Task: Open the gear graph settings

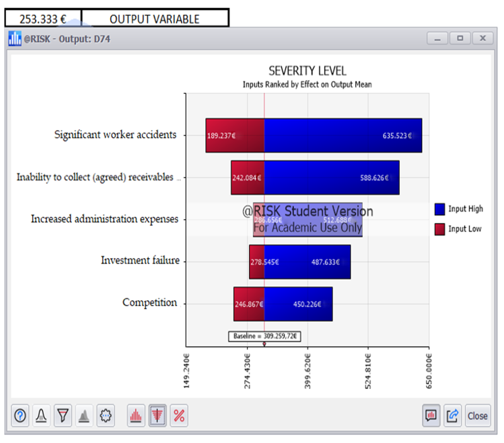Action: (x=105, y=416)
